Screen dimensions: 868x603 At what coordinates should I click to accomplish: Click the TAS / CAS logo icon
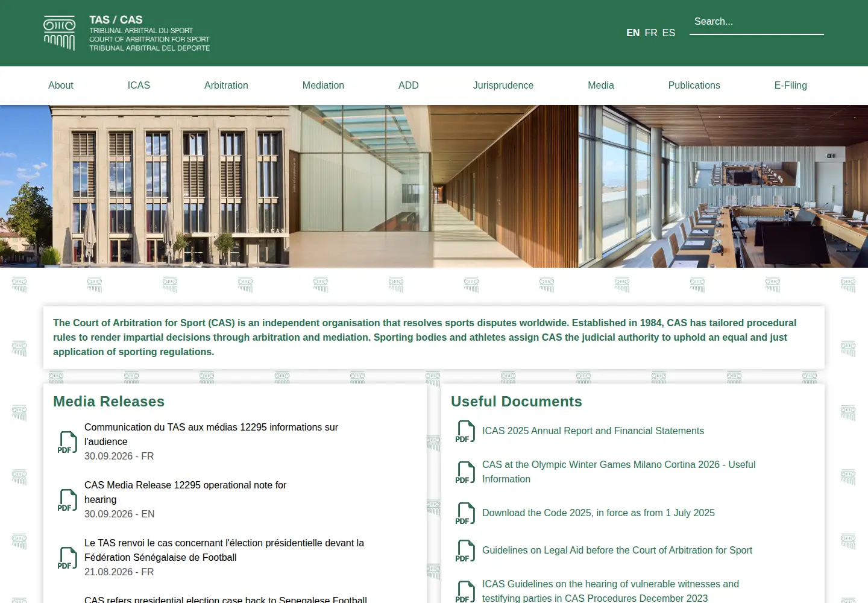pos(59,33)
